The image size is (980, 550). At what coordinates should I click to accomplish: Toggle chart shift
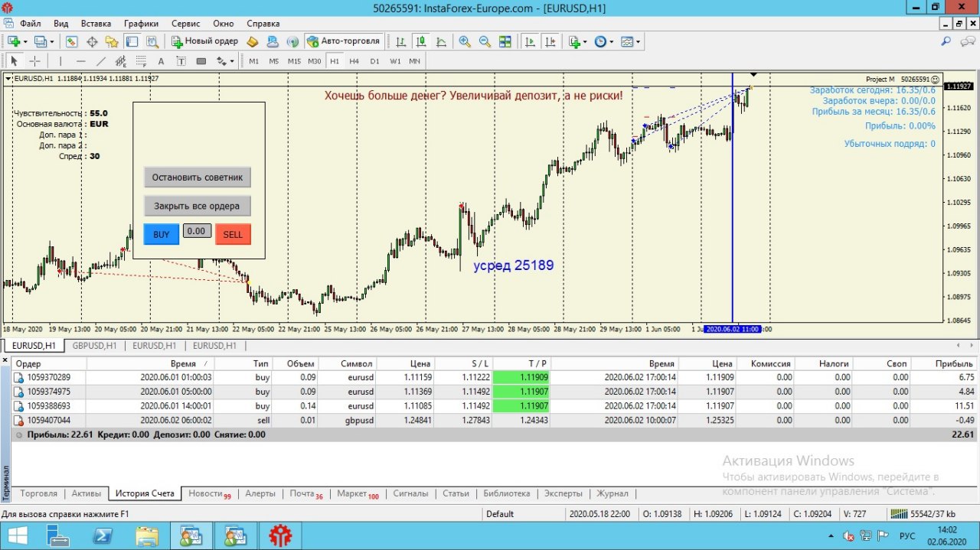[x=550, y=41]
